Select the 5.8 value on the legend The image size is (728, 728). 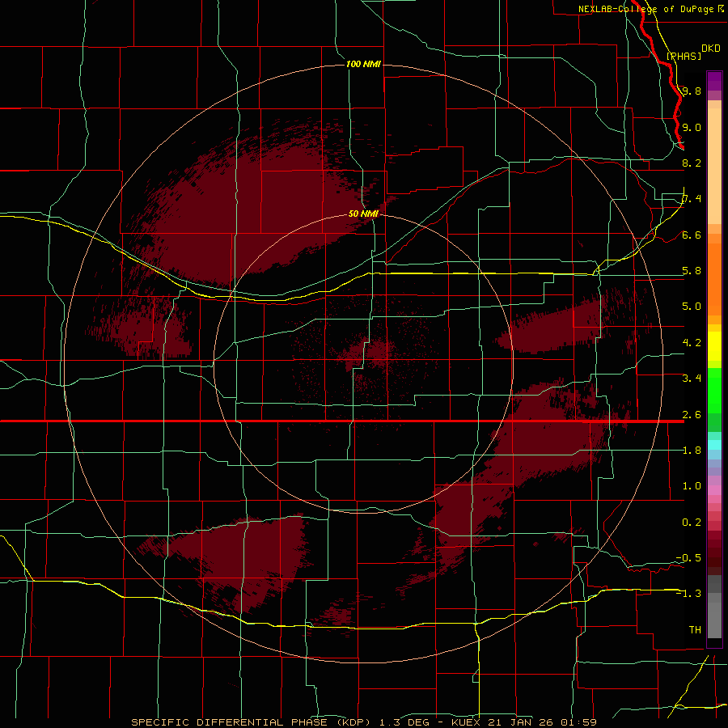692,271
